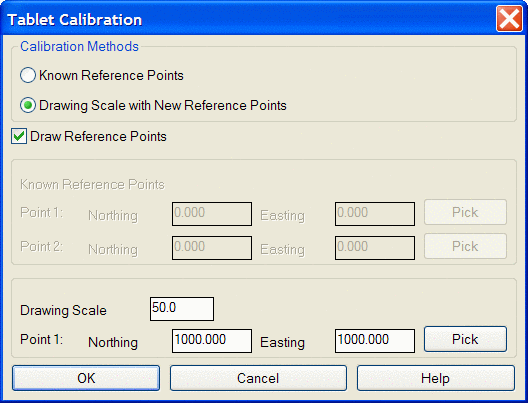
Task: Click the greyed Point 1 Easting field
Action: point(375,214)
